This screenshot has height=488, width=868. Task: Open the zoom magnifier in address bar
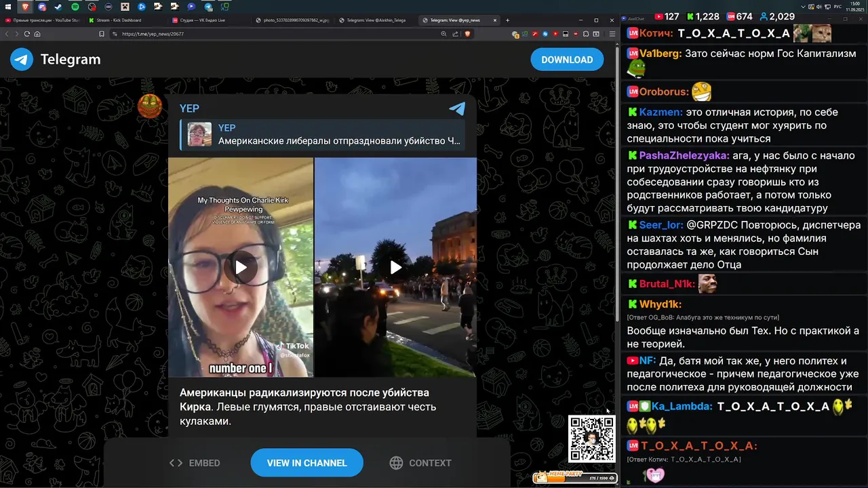pos(444,34)
